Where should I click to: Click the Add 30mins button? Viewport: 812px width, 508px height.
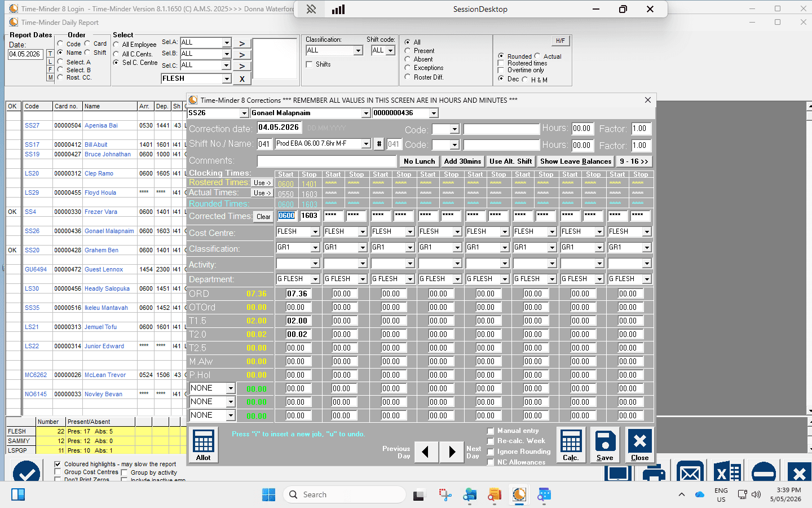click(x=462, y=161)
